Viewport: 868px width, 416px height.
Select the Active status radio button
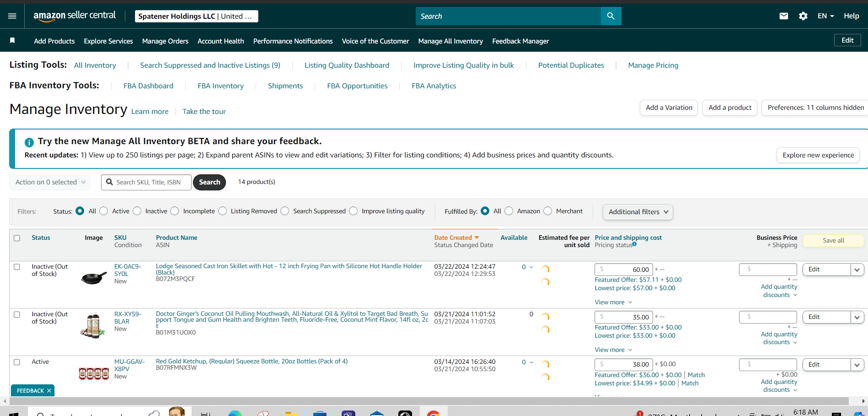click(x=104, y=211)
